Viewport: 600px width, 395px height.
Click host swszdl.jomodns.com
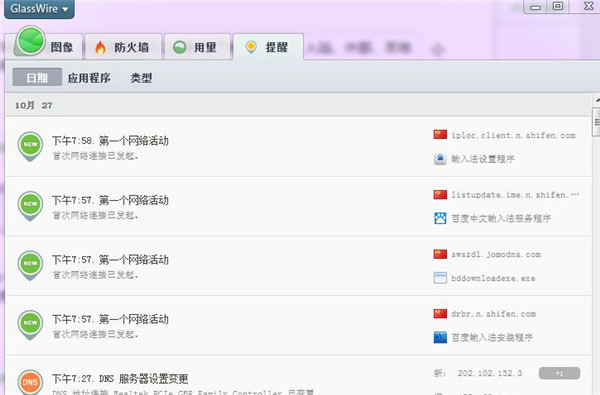[496, 255]
